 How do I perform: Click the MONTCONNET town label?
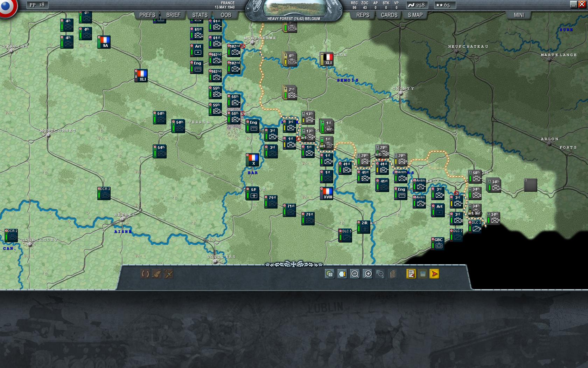click(58, 130)
